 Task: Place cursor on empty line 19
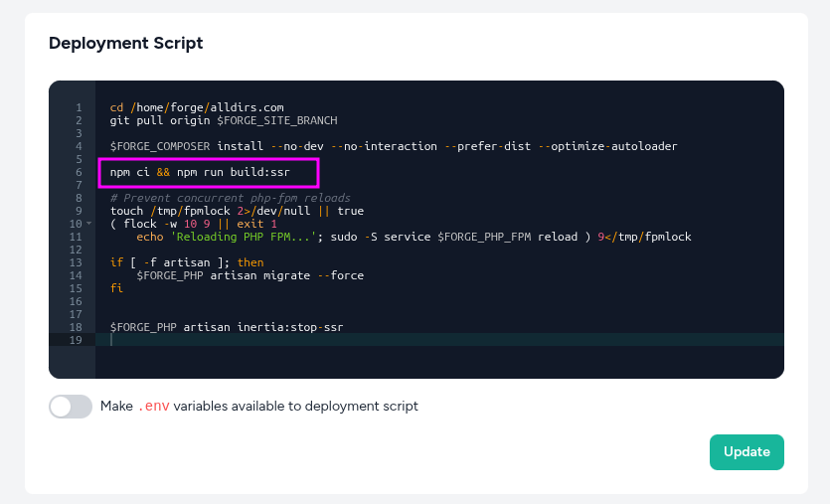pyautogui.click(x=398, y=340)
